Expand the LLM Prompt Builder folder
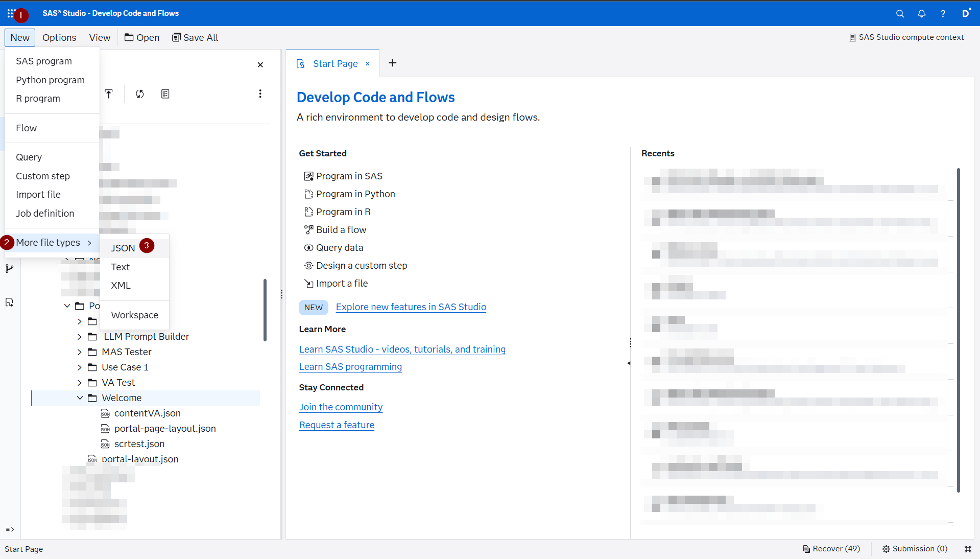 pyautogui.click(x=80, y=337)
